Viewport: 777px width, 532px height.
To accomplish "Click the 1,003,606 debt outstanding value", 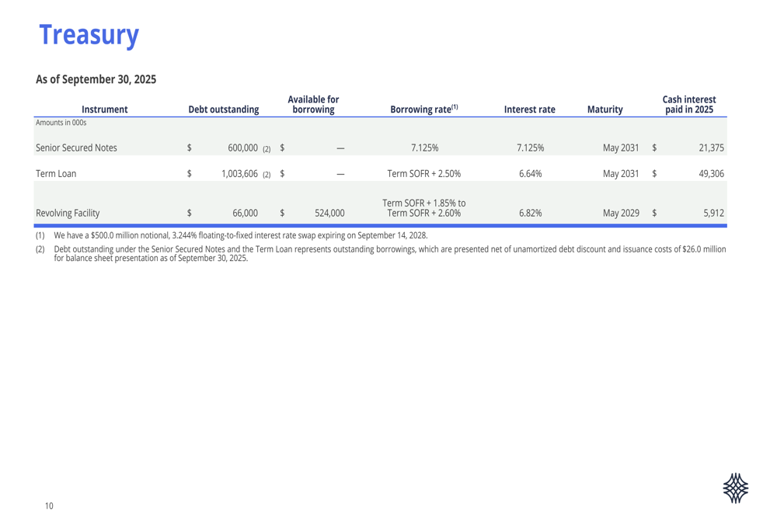I will [x=233, y=174].
